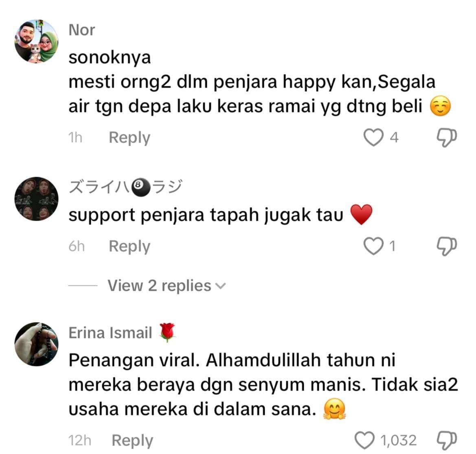Open Nor's profile picture
Screen dimensions: 476x454
click(36, 42)
